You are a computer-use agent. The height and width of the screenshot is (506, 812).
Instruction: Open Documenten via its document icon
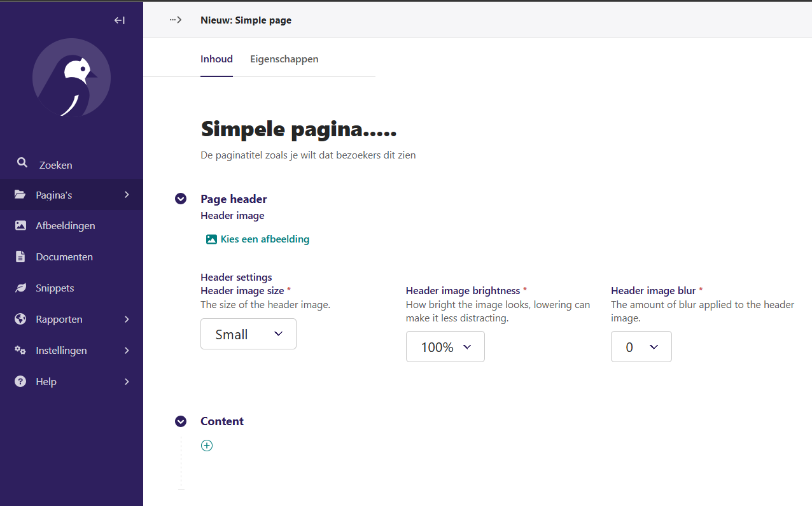[22, 257]
